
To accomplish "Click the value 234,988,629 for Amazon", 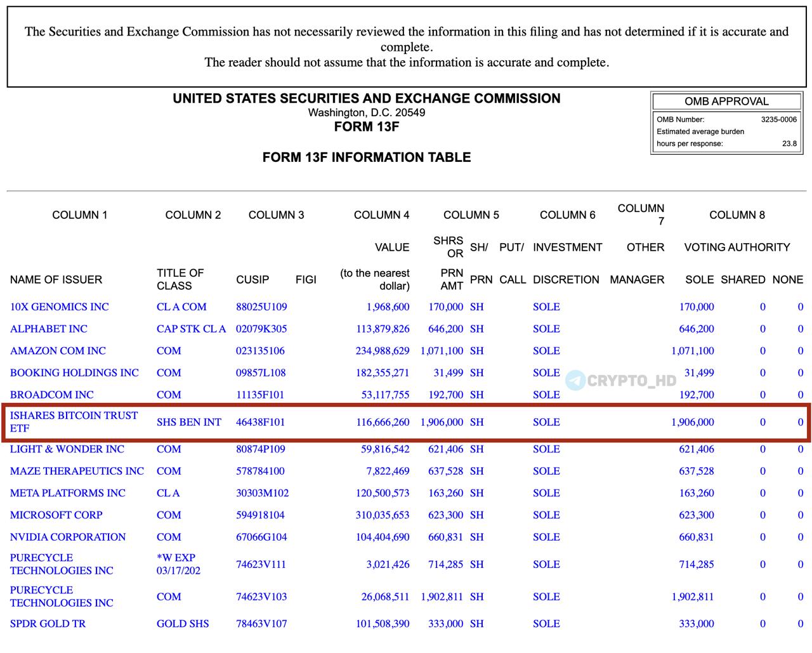I will pyautogui.click(x=383, y=350).
